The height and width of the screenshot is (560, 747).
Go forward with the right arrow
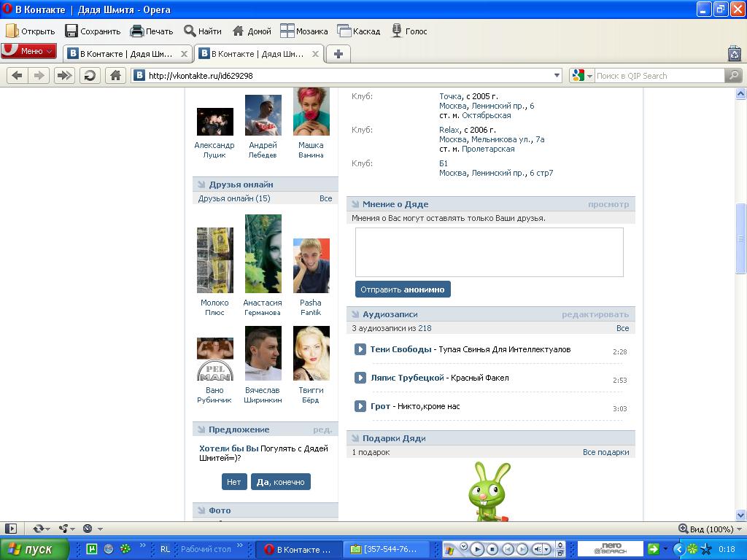[x=39, y=75]
